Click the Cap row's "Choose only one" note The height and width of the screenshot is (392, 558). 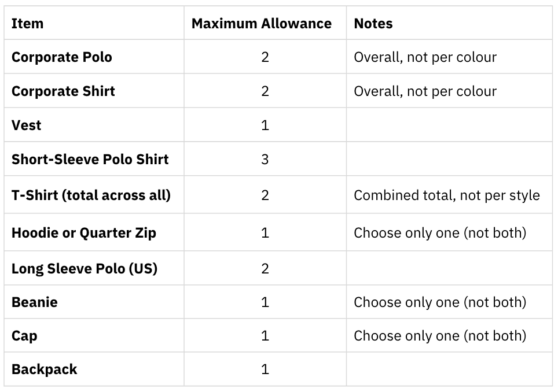click(x=440, y=335)
